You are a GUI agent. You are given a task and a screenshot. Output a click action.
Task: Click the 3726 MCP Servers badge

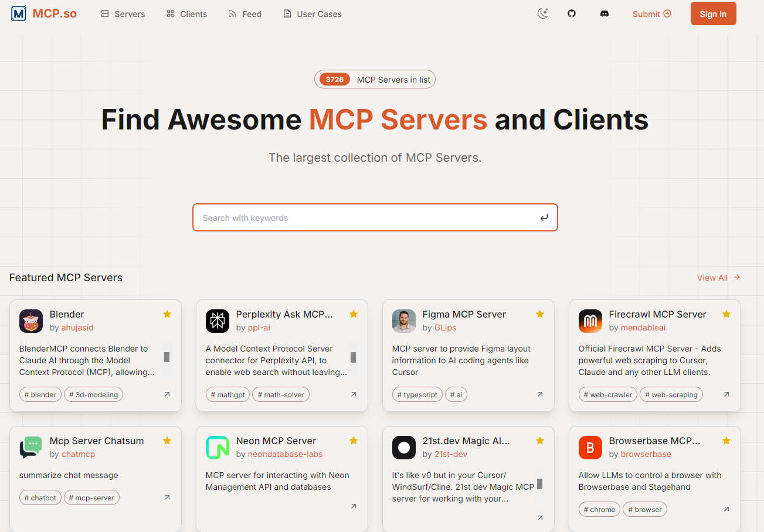click(x=375, y=80)
